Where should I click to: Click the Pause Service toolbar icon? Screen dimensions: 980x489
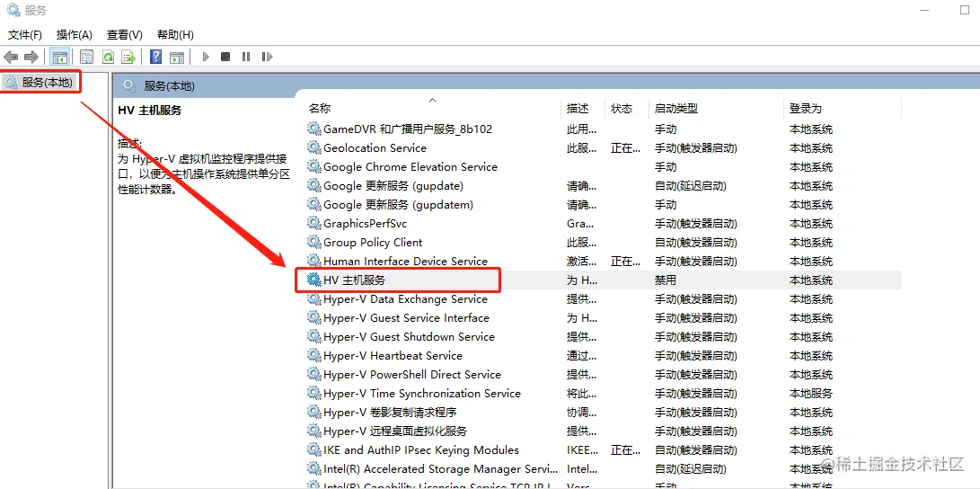pos(246,57)
